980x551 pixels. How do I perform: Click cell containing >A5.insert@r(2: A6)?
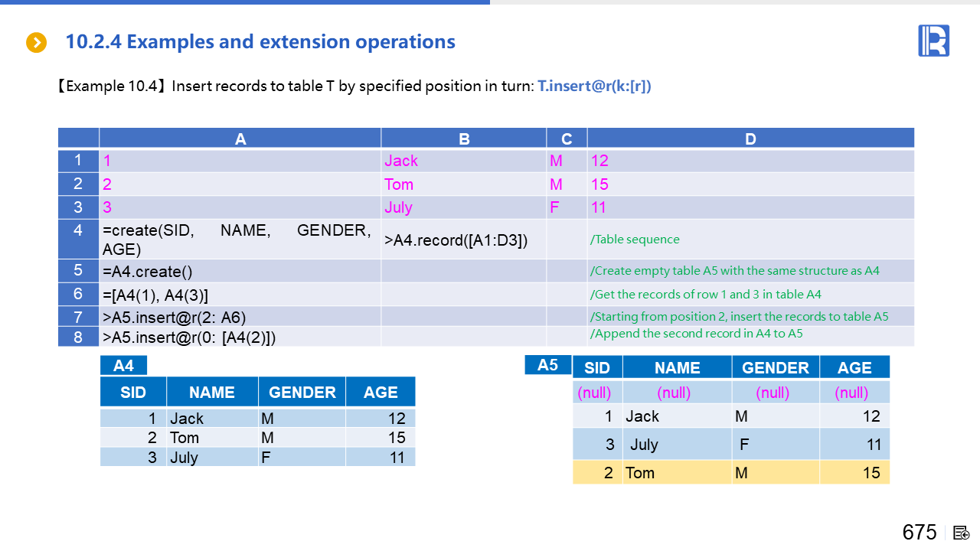coord(240,317)
